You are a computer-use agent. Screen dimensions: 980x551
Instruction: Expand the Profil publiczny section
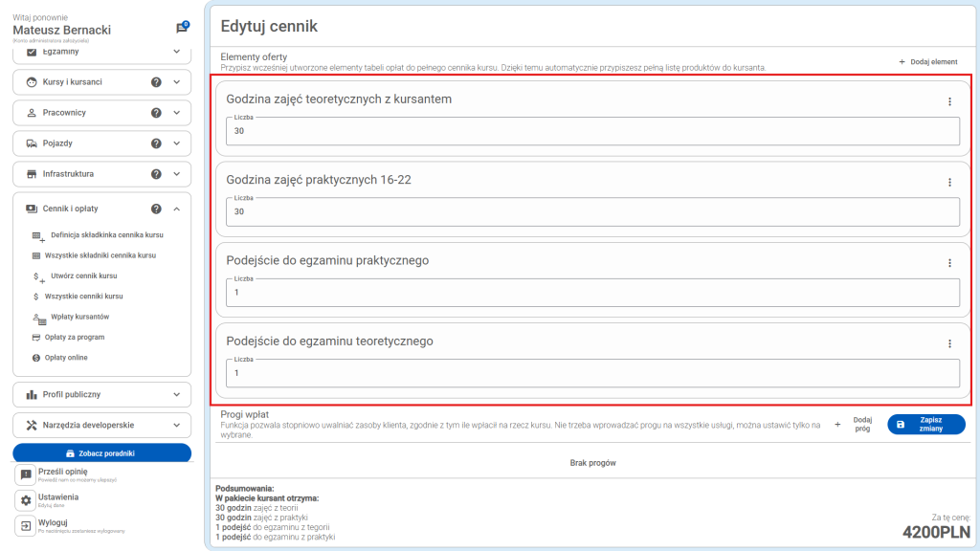[x=176, y=394]
